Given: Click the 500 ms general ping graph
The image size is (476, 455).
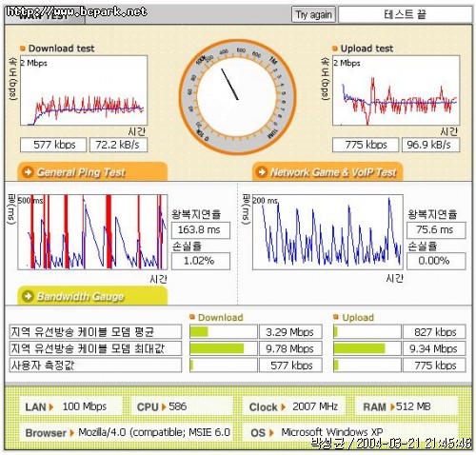Looking at the screenshot, I should click(92, 232).
